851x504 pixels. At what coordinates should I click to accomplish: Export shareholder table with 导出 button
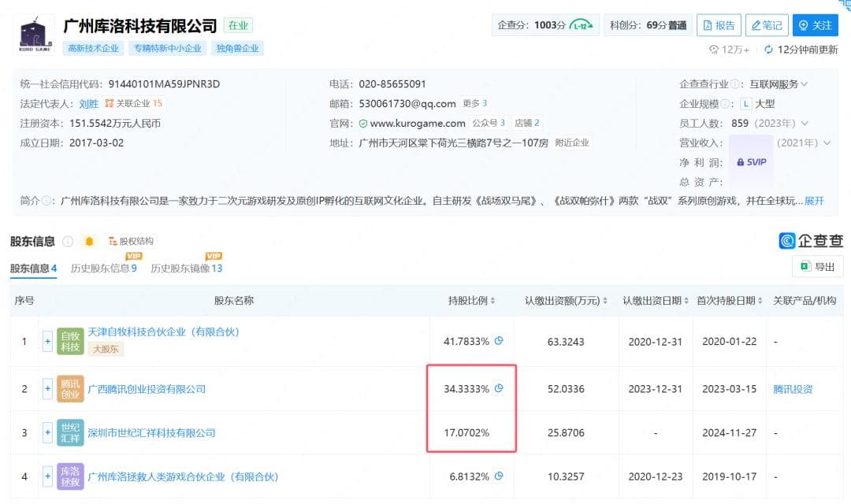(x=817, y=267)
